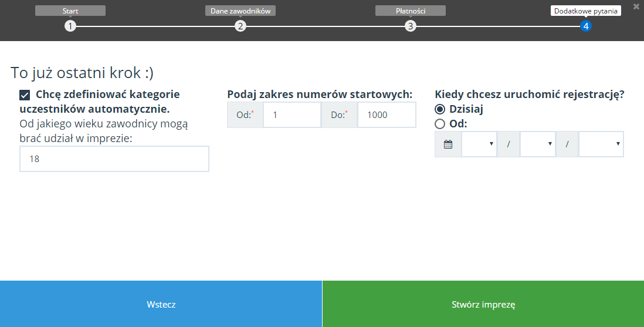
Task: Select the step 4 circle marker
Action: 585,26
